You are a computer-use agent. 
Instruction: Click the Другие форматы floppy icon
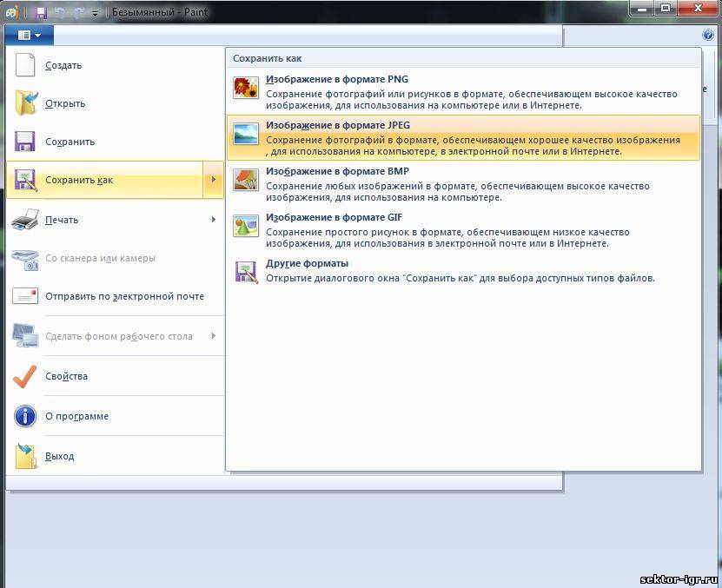tap(246, 272)
